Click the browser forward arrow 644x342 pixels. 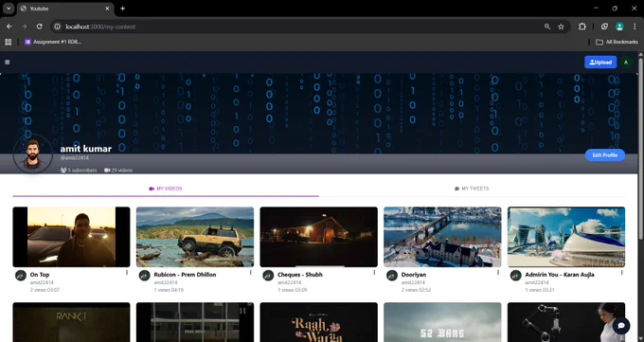pyautogui.click(x=25, y=27)
